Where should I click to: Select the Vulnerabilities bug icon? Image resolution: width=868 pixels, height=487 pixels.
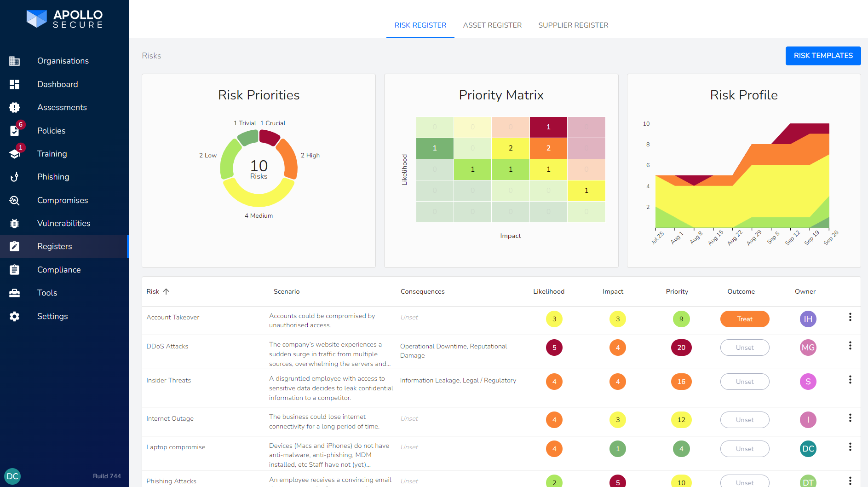[14, 223]
